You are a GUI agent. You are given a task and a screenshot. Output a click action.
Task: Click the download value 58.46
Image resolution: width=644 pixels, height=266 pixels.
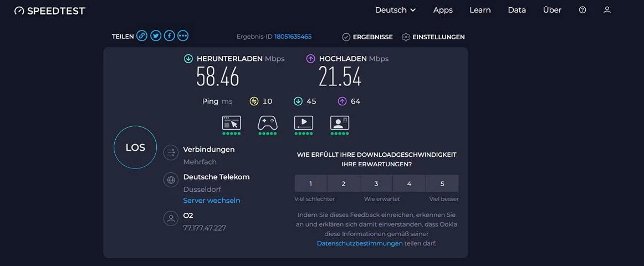pyautogui.click(x=217, y=77)
